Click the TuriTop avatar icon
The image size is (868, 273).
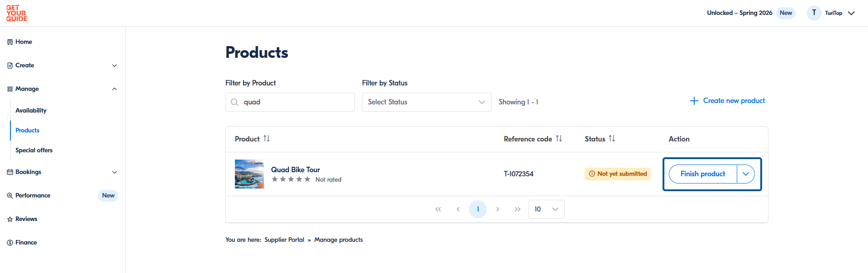[814, 13]
